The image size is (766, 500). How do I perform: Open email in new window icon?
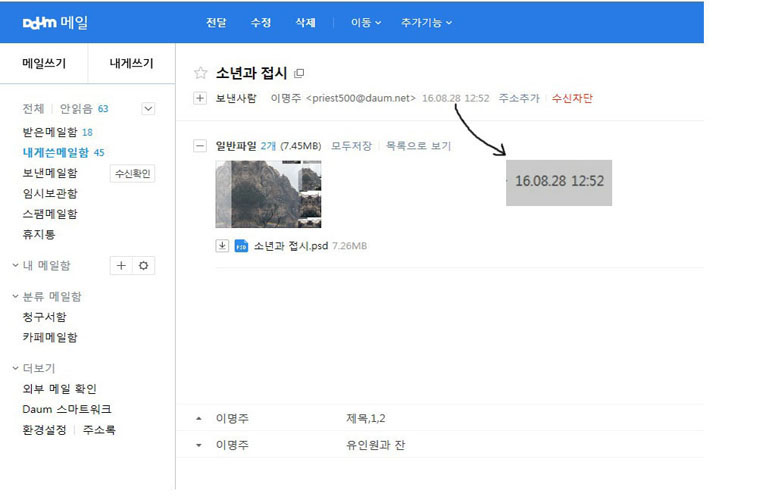pyautogui.click(x=299, y=74)
